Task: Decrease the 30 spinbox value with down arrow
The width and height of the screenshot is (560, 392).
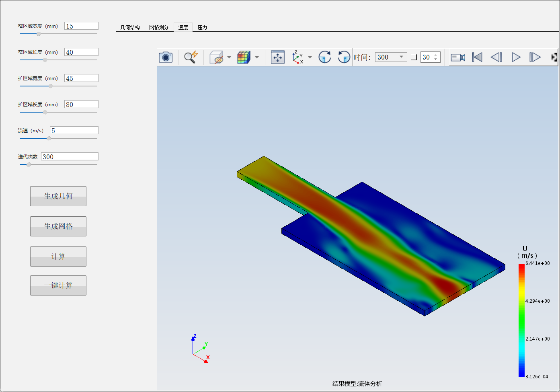Action: (436, 60)
